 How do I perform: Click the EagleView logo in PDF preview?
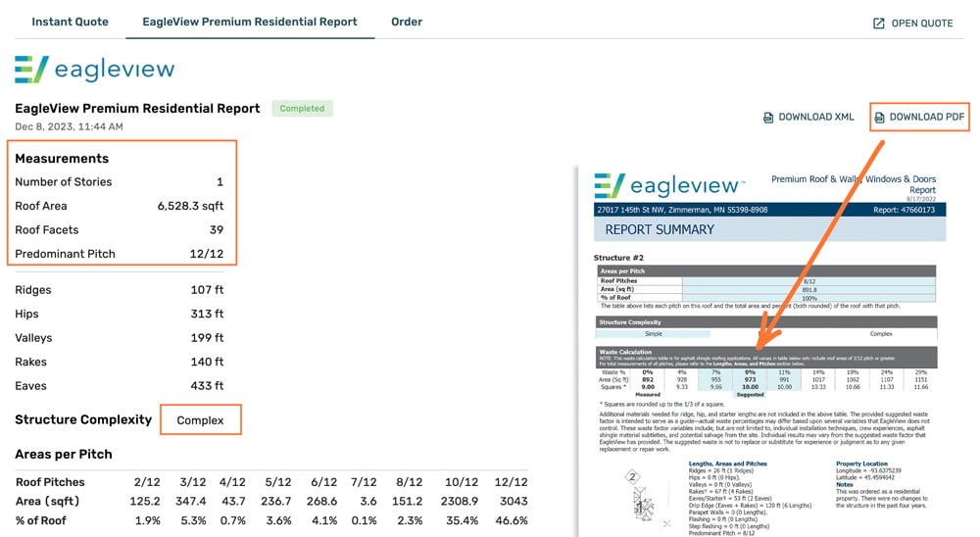669,185
